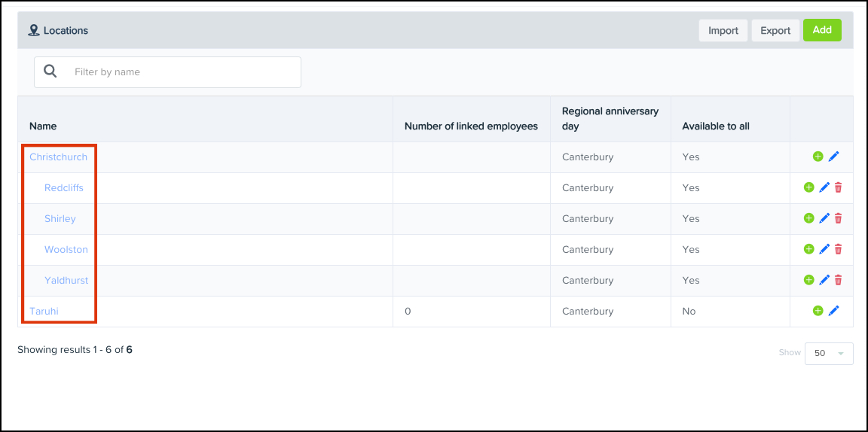Screen dimensions: 868x432
Task: Click the green add icon for Christchurch
Action: click(818, 157)
